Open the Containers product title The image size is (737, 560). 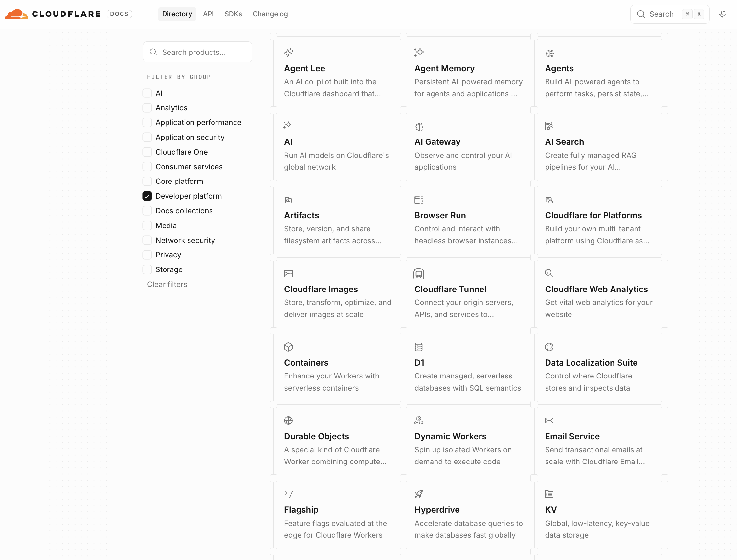[306, 363]
